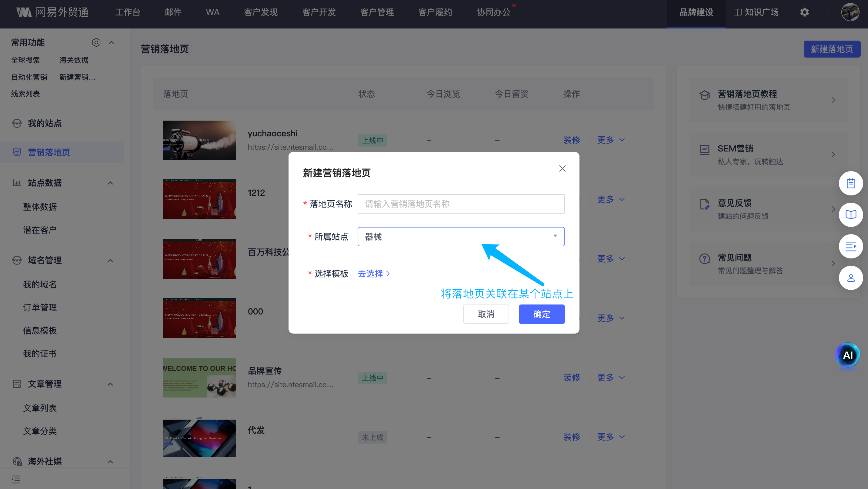Collapse the 域名管理 sidebar section
This screenshot has height=489, width=868.
tap(110, 260)
